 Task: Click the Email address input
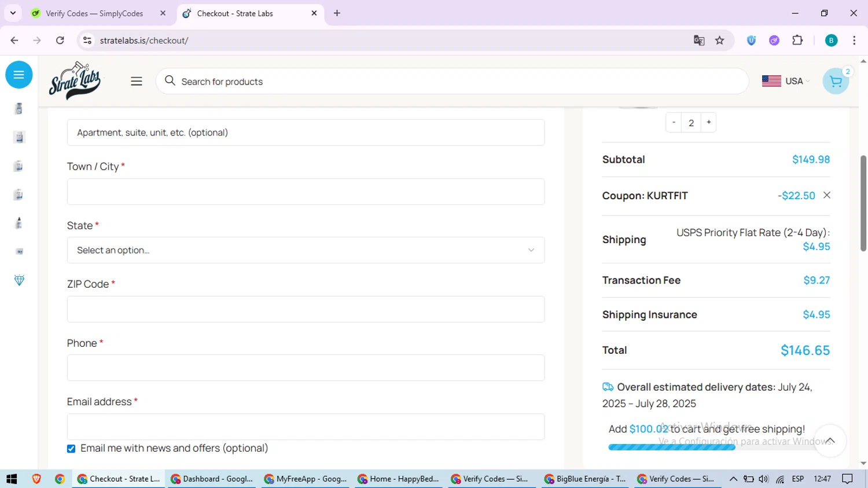click(x=306, y=427)
